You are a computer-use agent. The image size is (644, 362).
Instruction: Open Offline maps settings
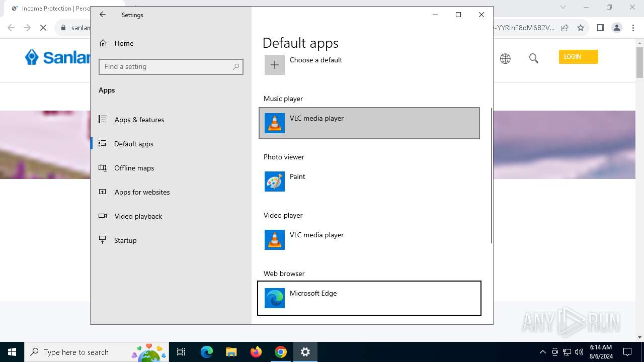click(171, 168)
